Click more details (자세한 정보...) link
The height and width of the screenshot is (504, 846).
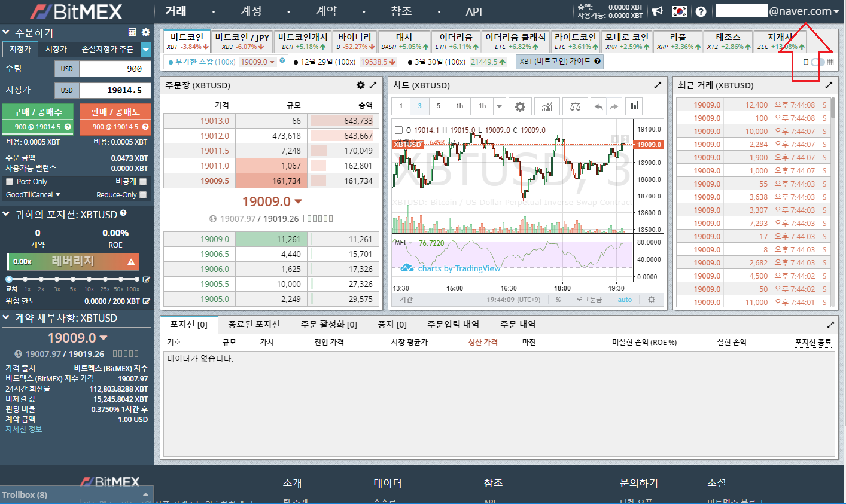[x=26, y=429]
